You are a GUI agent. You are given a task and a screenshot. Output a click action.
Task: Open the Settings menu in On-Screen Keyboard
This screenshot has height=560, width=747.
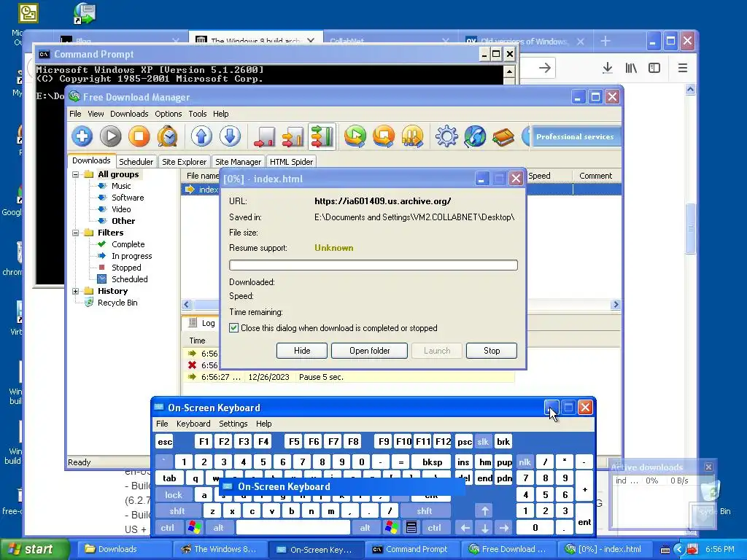(x=233, y=424)
